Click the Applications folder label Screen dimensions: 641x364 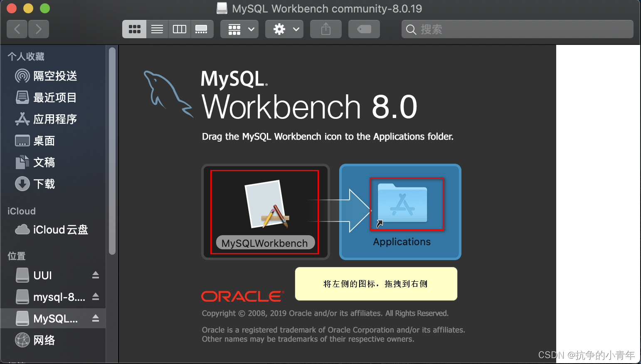click(x=402, y=242)
